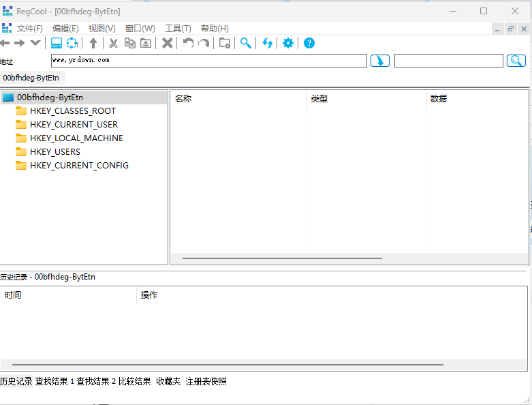Viewport: 532px width, 405px height.
Task: Go up one level with the up arrow
Action: pyautogui.click(x=93, y=43)
